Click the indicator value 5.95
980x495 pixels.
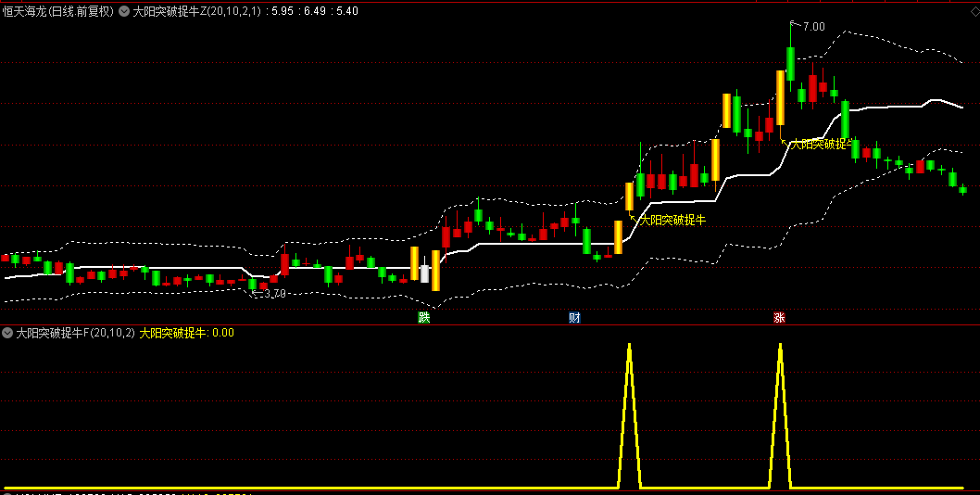283,10
